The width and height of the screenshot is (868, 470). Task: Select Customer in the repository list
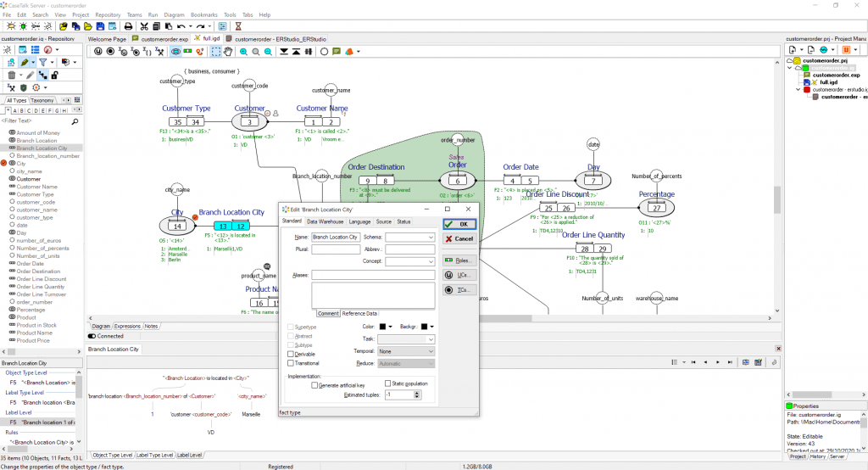[28, 179]
